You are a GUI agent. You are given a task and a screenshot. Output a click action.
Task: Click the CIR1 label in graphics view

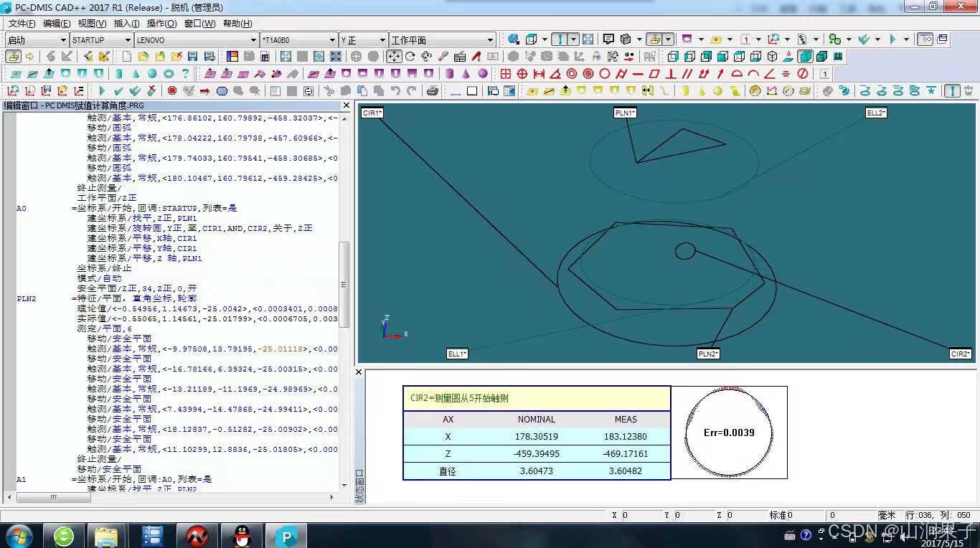click(372, 113)
